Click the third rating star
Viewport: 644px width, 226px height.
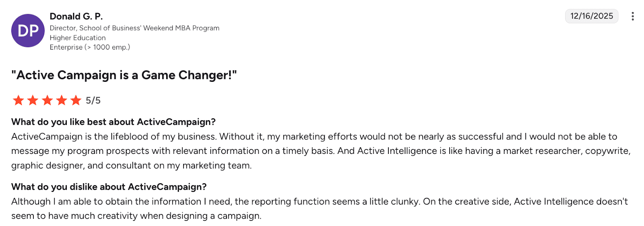(x=47, y=100)
